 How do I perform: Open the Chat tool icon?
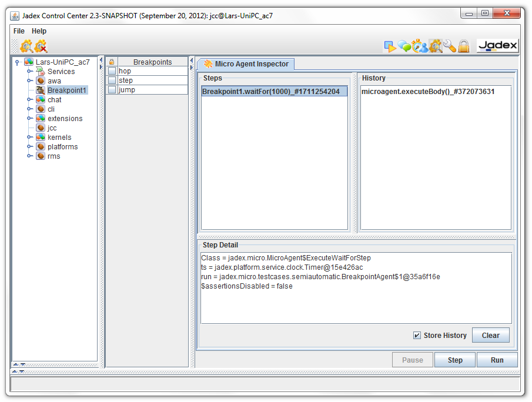[x=404, y=45]
